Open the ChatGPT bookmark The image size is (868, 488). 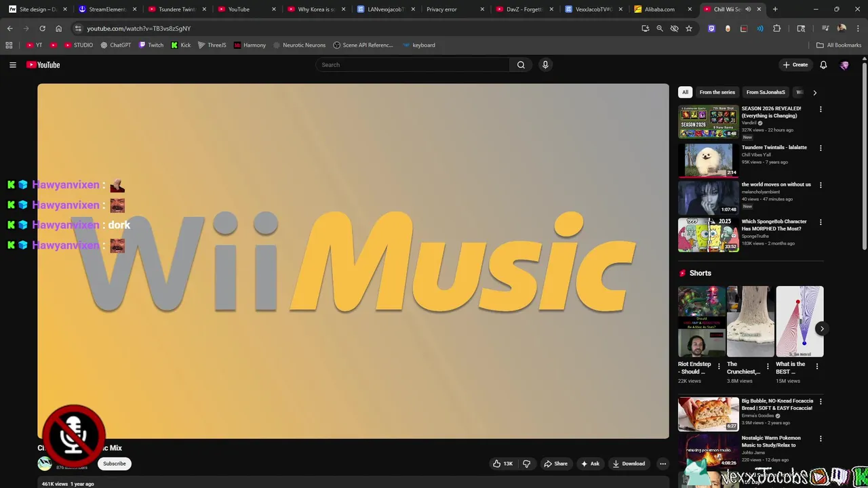[x=116, y=45]
